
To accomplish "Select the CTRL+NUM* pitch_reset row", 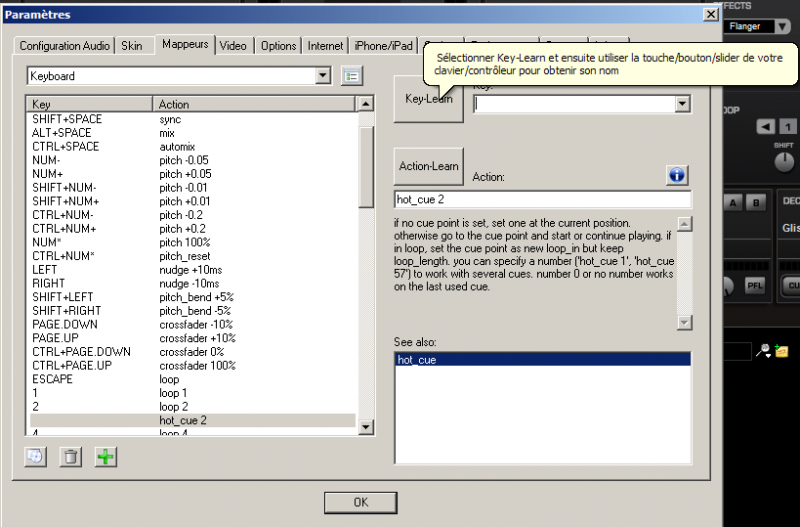I will click(192, 256).
